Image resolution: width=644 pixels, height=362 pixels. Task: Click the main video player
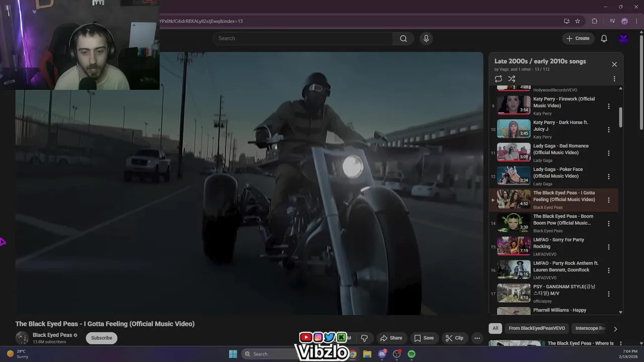pos(249,184)
